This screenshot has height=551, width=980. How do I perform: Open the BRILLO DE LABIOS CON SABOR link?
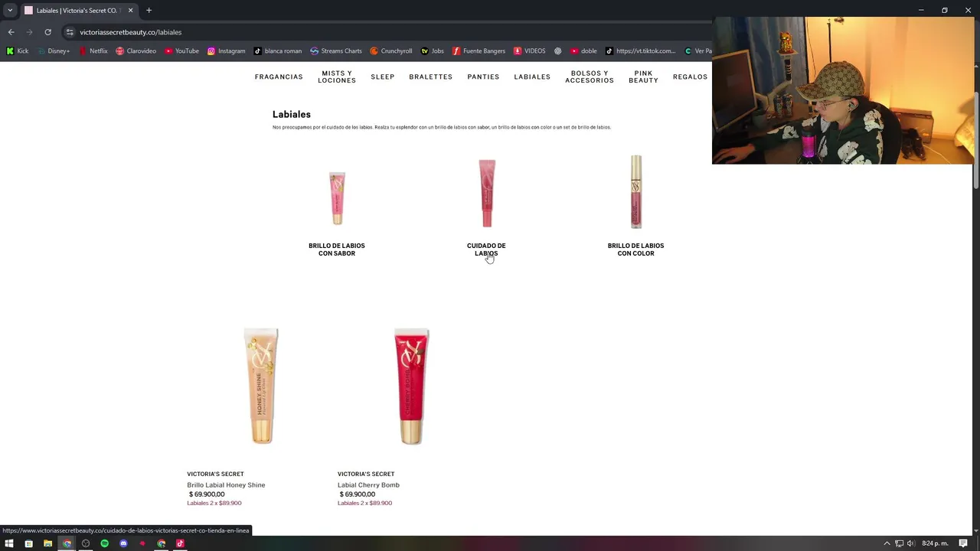point(337,249)
